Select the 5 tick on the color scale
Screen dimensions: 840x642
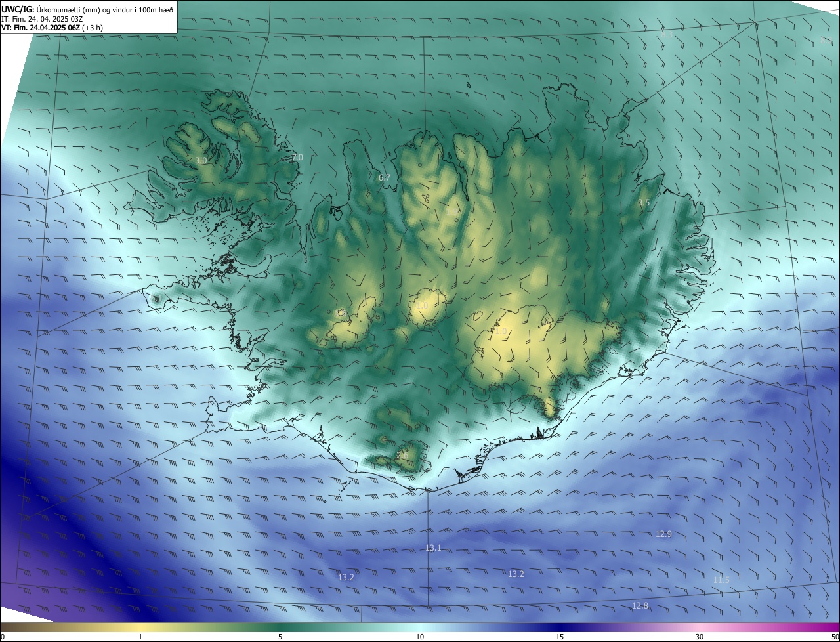(x=280, y=637)
